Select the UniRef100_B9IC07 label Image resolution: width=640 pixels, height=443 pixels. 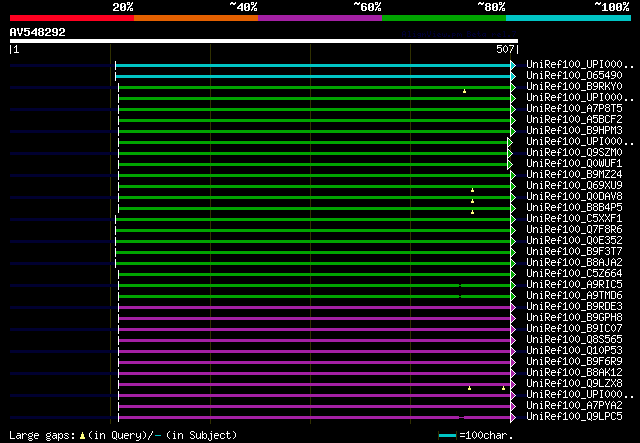point(574,329)
